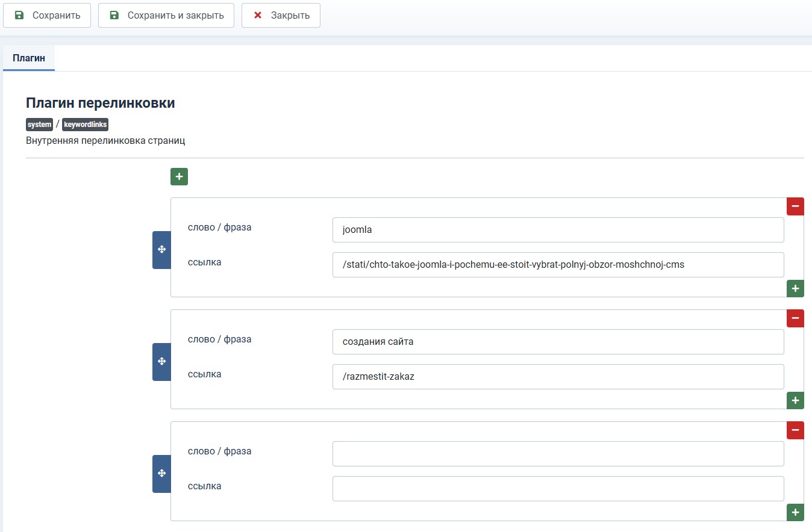Image resolution: width=812 pixels, height=532 pixels.
Task: Click the empty 'слово / фраза' field
Action: [x=558, y=454]
